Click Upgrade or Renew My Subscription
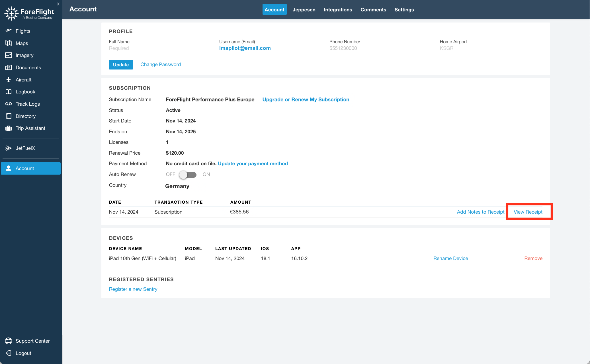Viewport: 590px width, 364px height. click(x=306, y=99)
